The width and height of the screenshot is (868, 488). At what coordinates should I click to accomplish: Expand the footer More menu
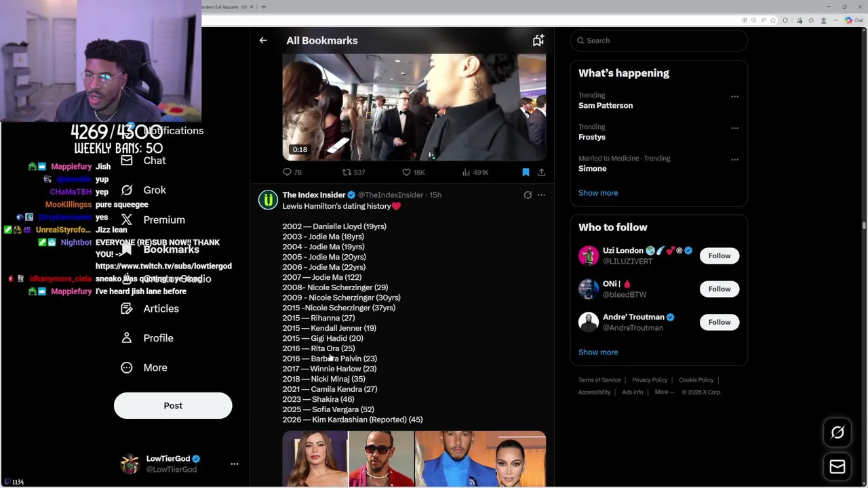(x=665, y=392)
